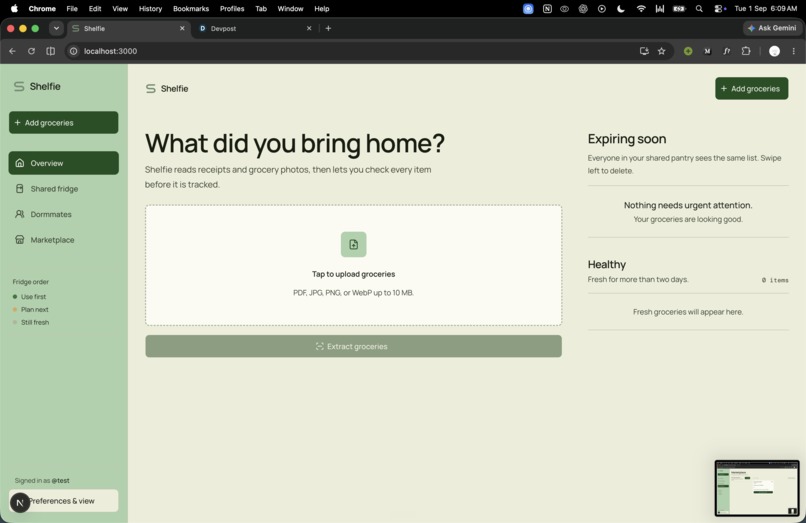This screenshot has width=806, height=523.
Task: Open the History menu
Action: (150, 8)
